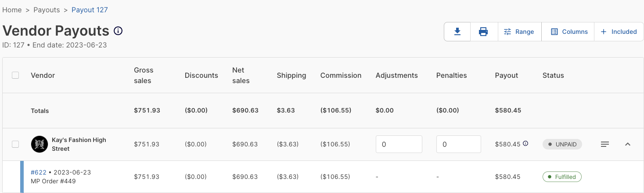Toggle the select-all checkbox in table header

[15, 75]
